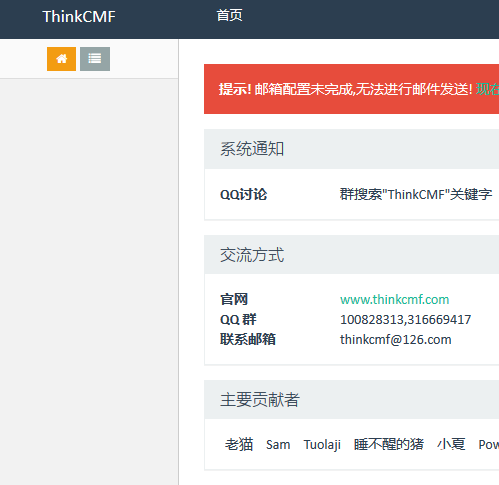Click the QQ group numbers 100828313,316669417
This screenshot has height=485, width=499.
point(405,320)
